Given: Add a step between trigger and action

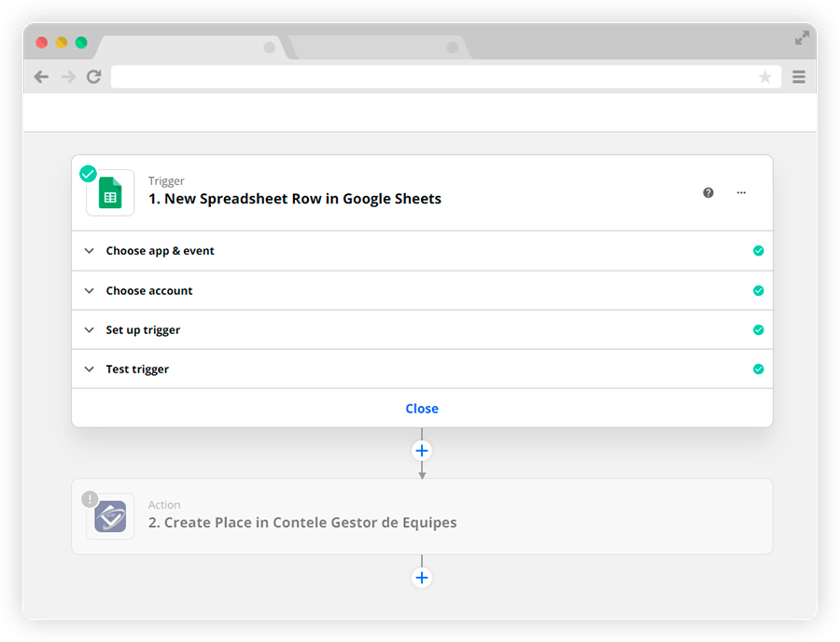Looking at the screenshot, I should (x=422, y=451).
